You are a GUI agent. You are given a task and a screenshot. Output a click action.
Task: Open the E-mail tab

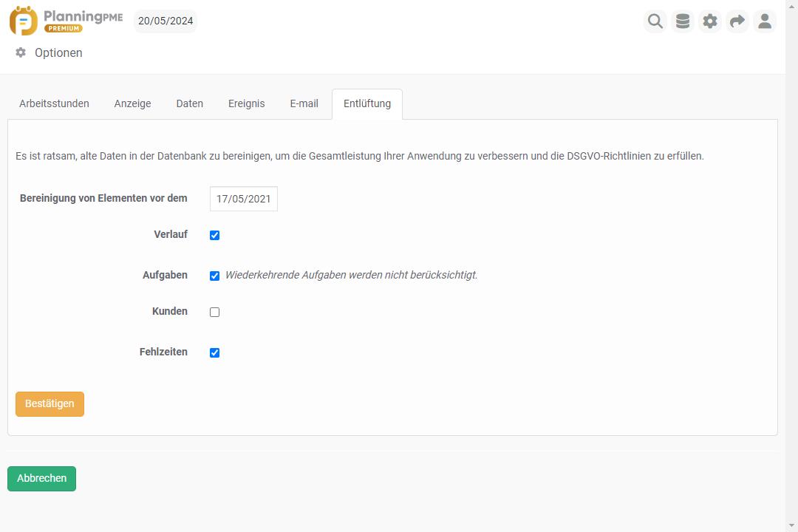(304, 104)
